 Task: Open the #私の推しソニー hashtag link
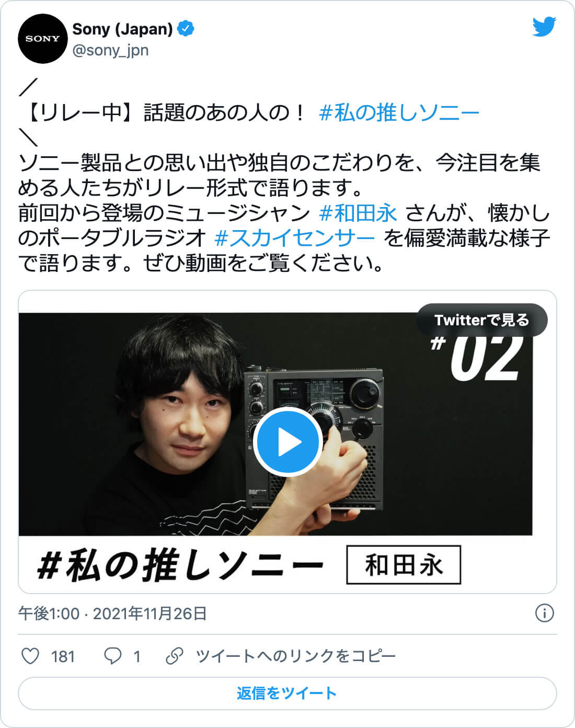pos(399,112)
